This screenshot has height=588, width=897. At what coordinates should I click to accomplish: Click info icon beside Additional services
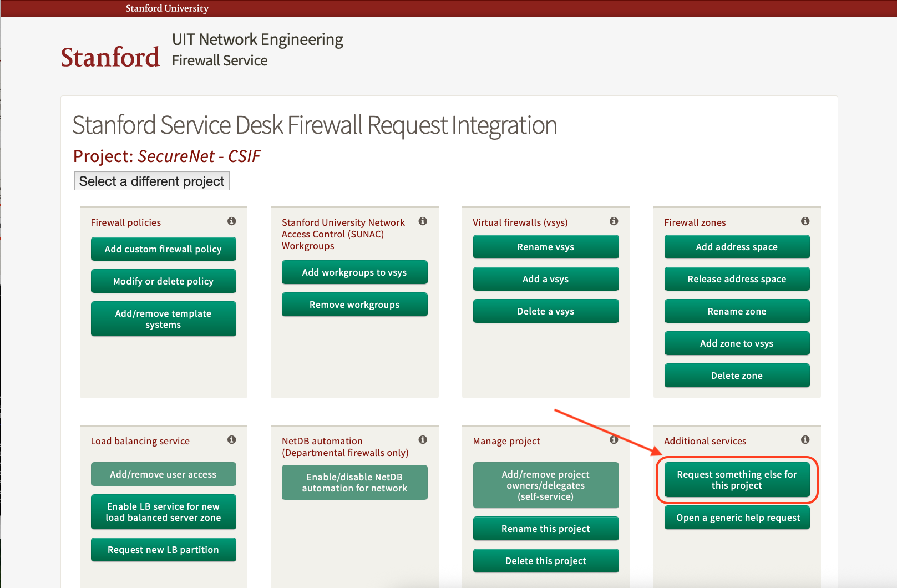click(805, 440)
